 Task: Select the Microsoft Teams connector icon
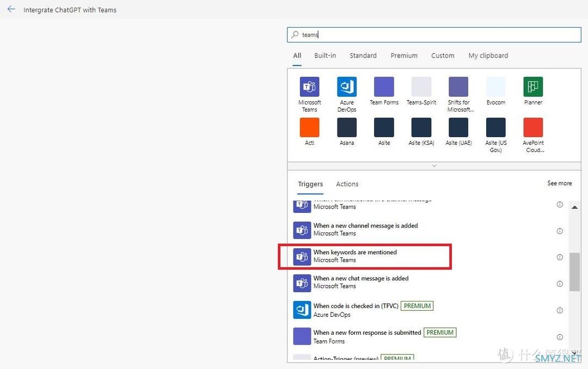tap(309, 87)
